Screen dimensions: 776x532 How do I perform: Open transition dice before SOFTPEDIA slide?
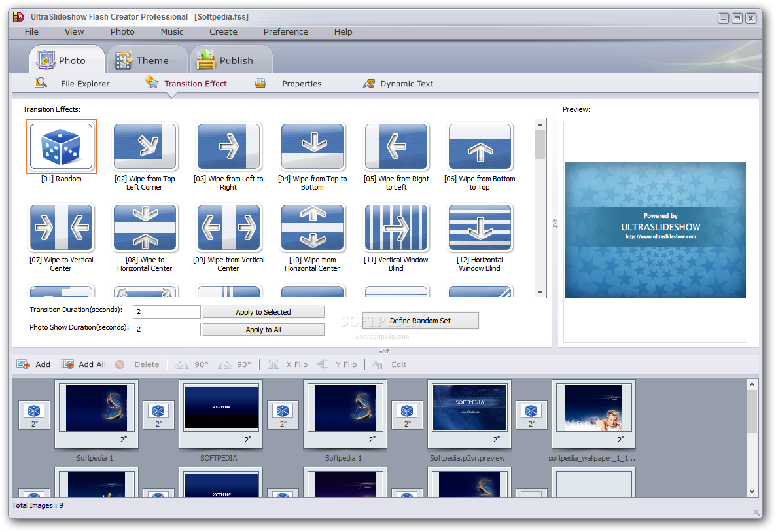coord(158,415)
